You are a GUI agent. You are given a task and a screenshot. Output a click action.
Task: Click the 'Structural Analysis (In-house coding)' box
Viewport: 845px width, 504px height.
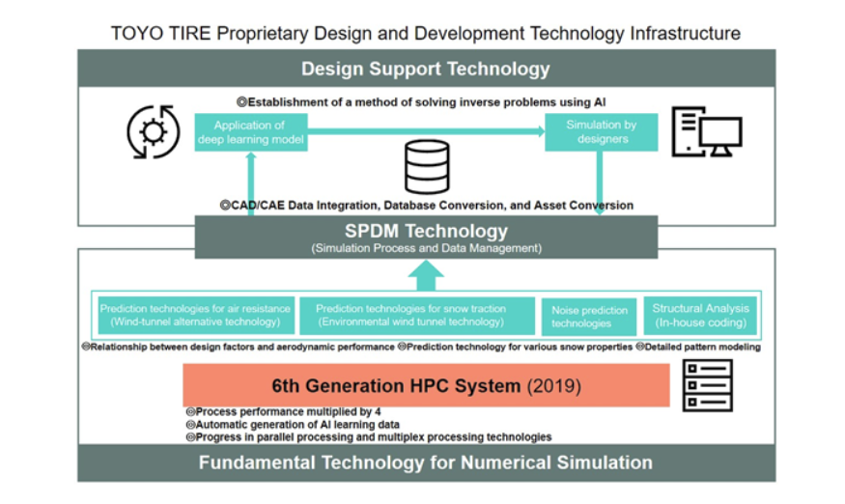click(700, 316)
